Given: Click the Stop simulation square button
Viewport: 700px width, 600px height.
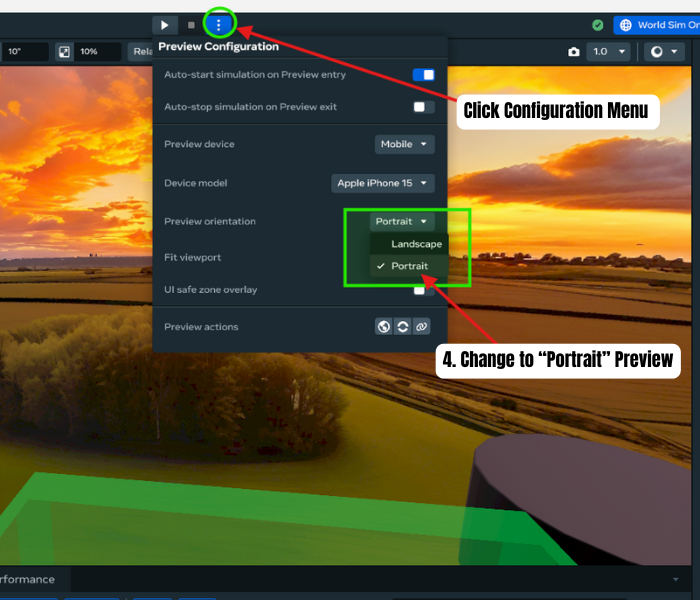Looking at the screenshot, I should 192,25.
